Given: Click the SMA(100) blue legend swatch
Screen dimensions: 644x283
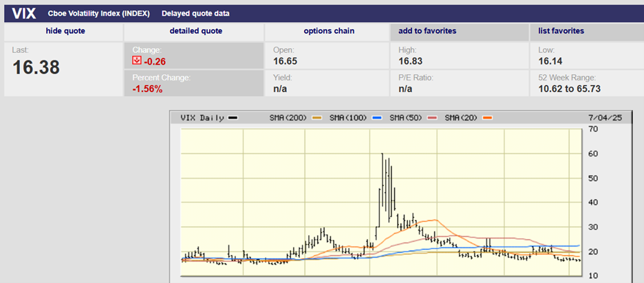Looking at the screenshot, I should click(378, 118).
